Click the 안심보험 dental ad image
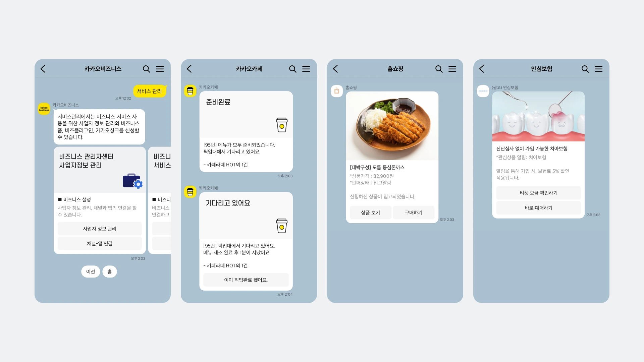 [537, 117]
